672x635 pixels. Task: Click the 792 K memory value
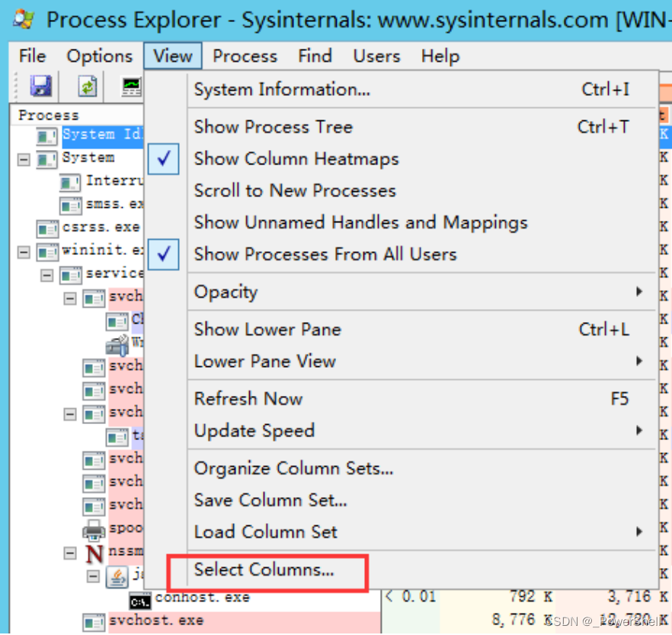coord(530,596)
